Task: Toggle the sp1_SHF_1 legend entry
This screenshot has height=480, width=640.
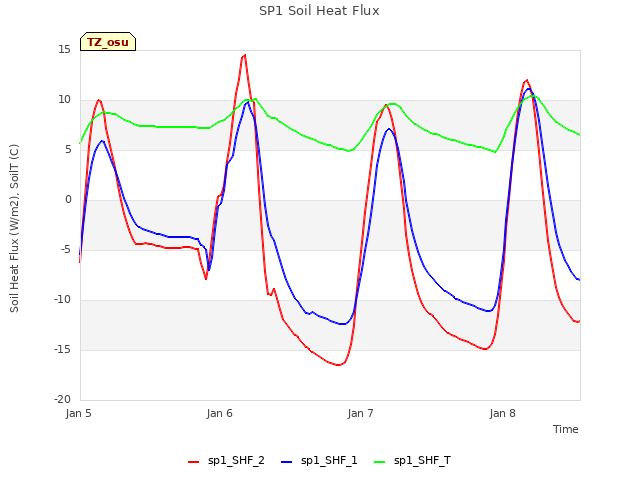Action: pyautogui.click(x=319, y=460)
